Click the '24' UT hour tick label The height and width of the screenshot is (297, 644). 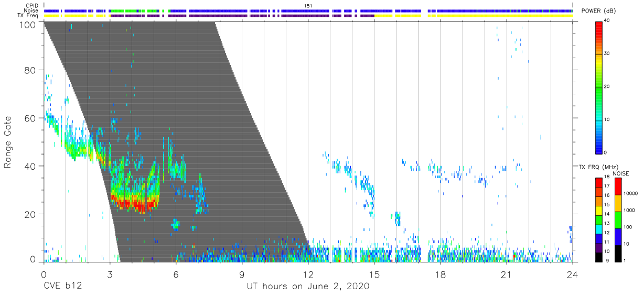click(572, 274)
